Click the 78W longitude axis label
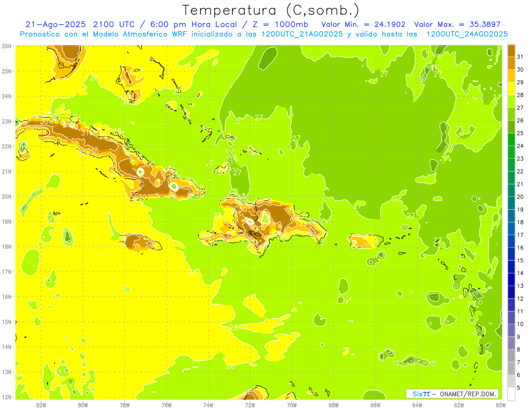 coord(125,405)
